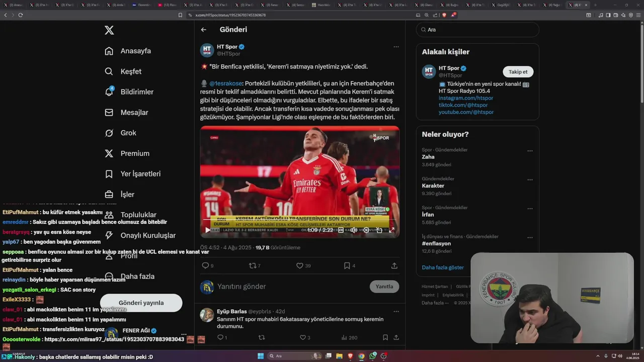
Task: Share the HT Spor post
Action: 394,265
